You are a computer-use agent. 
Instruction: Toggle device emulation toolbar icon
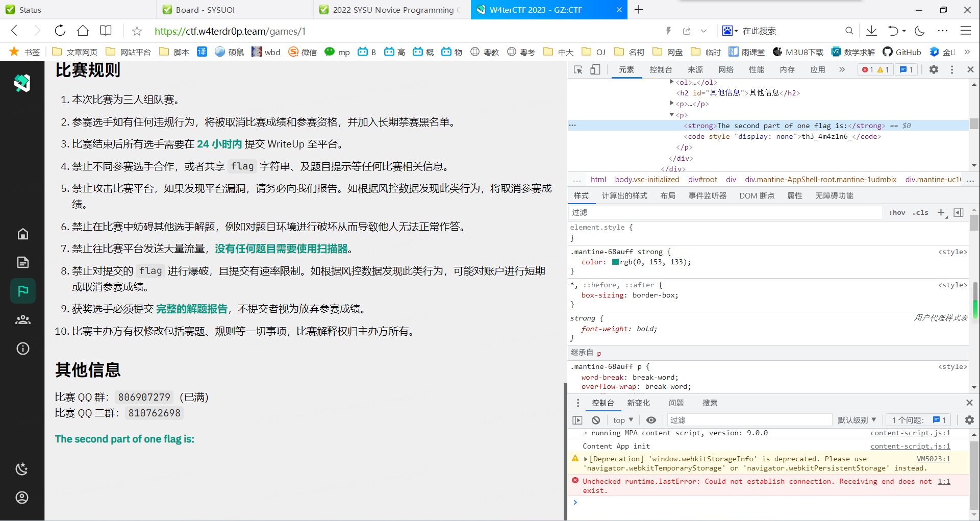[x=595, y=70]
